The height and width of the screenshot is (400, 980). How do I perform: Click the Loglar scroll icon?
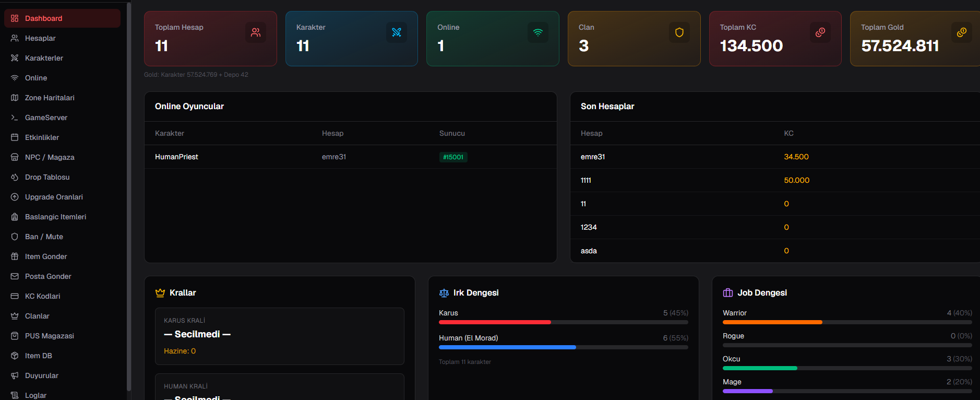[x=15, y=395]
